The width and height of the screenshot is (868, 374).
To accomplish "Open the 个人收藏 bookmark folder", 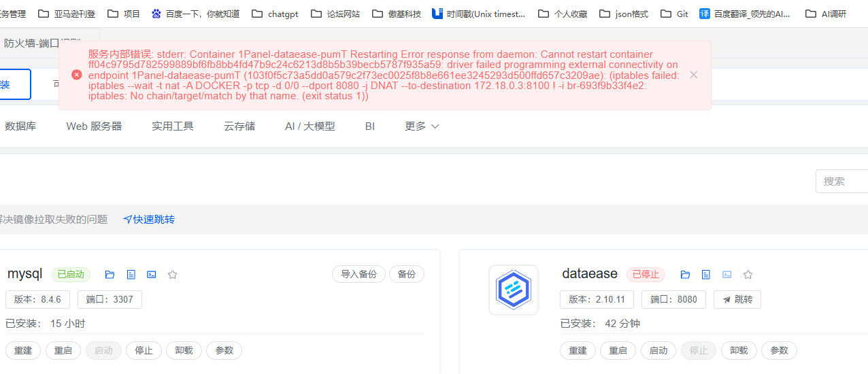I will pos(563,14).
